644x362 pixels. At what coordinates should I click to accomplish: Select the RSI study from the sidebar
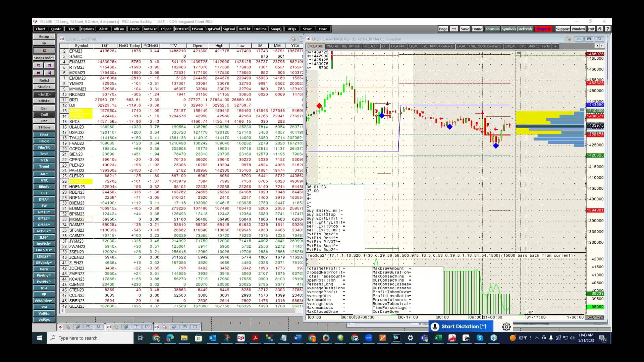coord(44,288)
